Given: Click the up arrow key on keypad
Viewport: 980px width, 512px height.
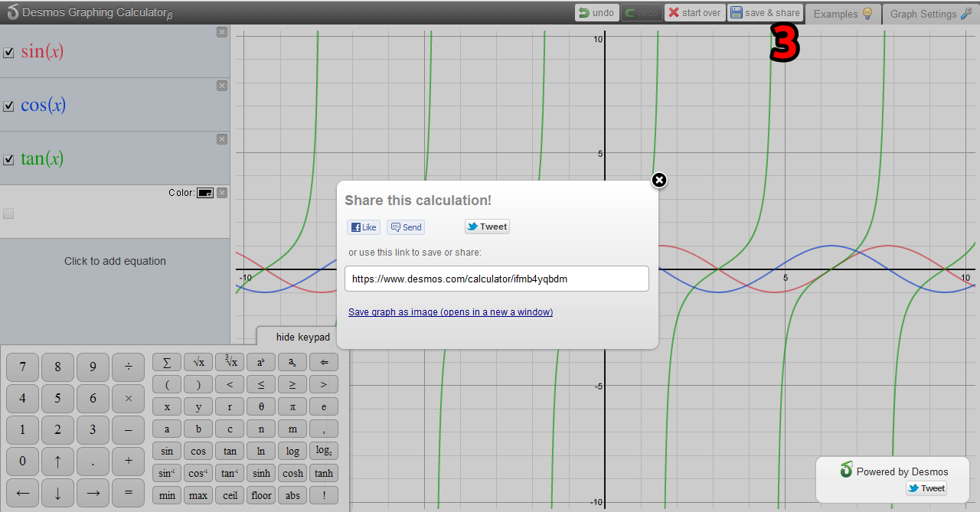Looking at the screenshot, I should click(x=57, y=461).
